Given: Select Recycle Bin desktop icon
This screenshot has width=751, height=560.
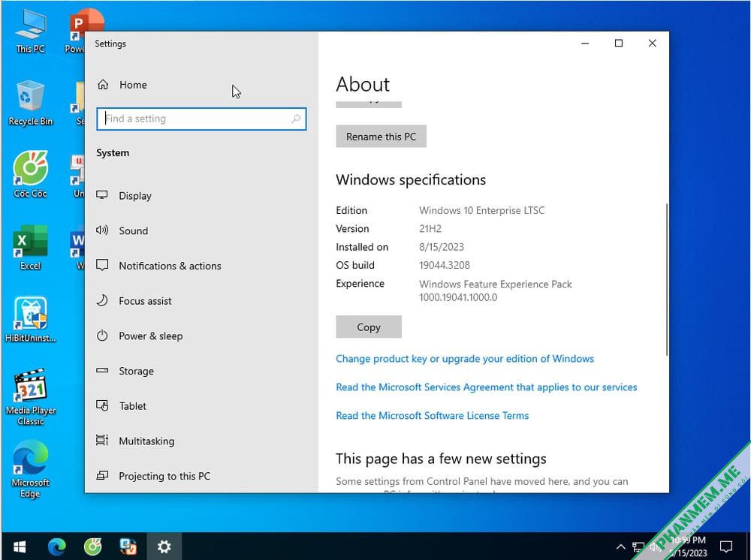Looking at the screenshot, I should tap(30, 103).
